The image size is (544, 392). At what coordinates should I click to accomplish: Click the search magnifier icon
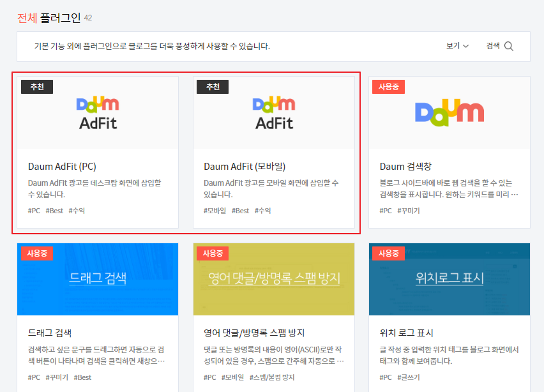(x=509, y=46)
